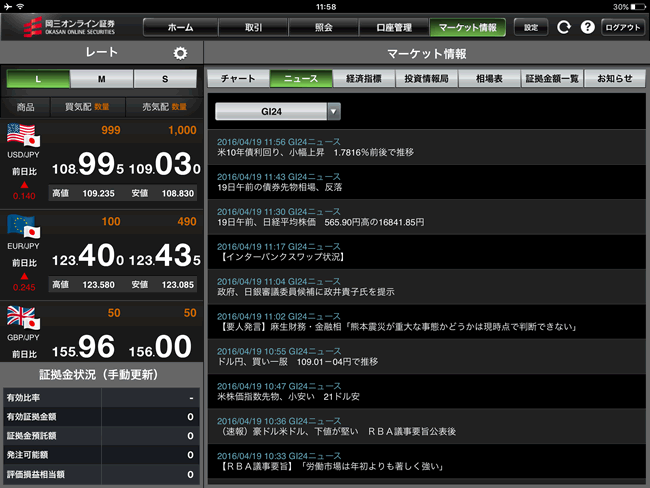Open news 【インターバンクスワップ状況】
The width and height of the screenshot is (650, 488).
[427, 252]
